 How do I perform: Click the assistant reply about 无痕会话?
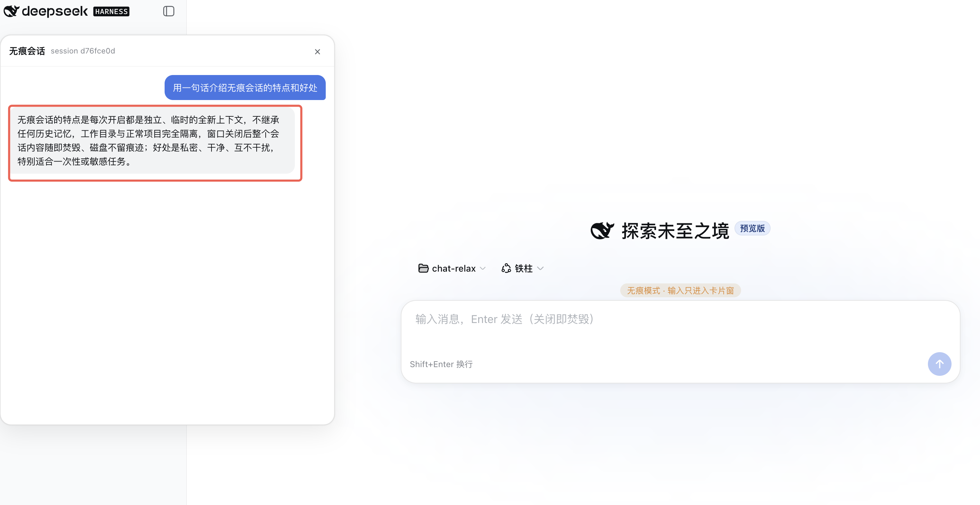pyautogui.click(x=152, y=140)
